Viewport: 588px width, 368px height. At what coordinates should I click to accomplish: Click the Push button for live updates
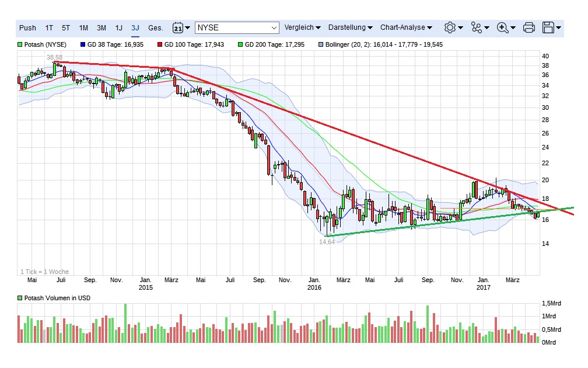28,27
